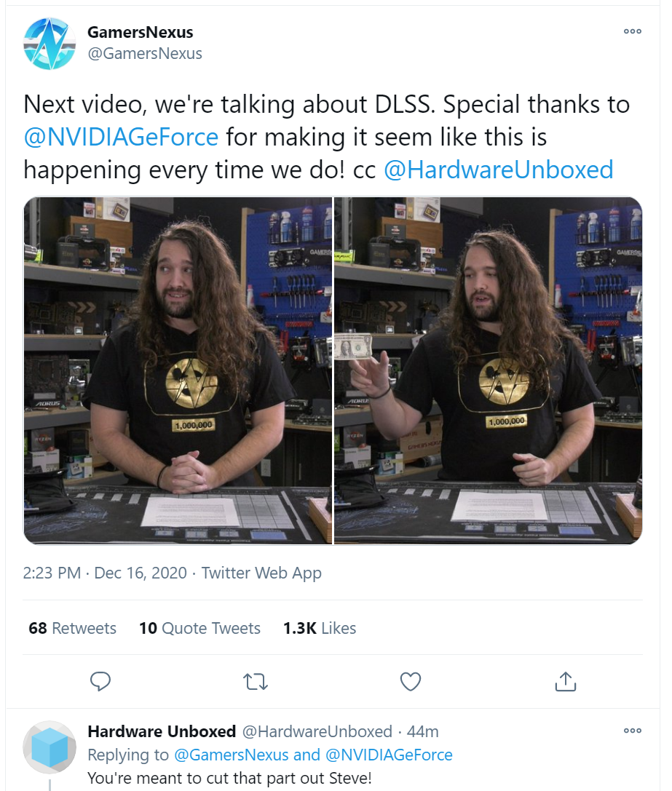Screen dimensions: 672x791
Task: Click @GamersNexus in the replying-to line
Action: click(232, 755)
